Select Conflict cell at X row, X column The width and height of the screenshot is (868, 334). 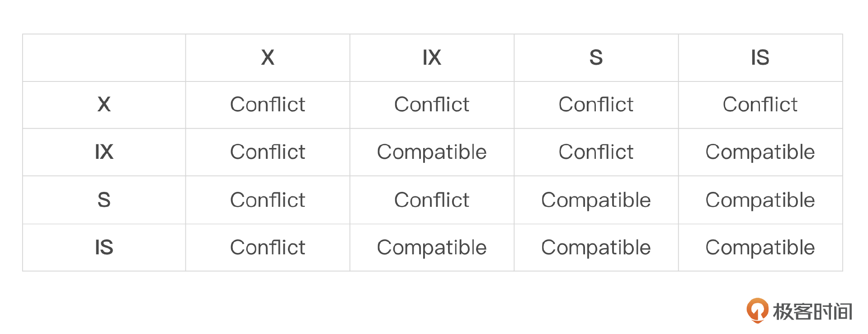268,105
